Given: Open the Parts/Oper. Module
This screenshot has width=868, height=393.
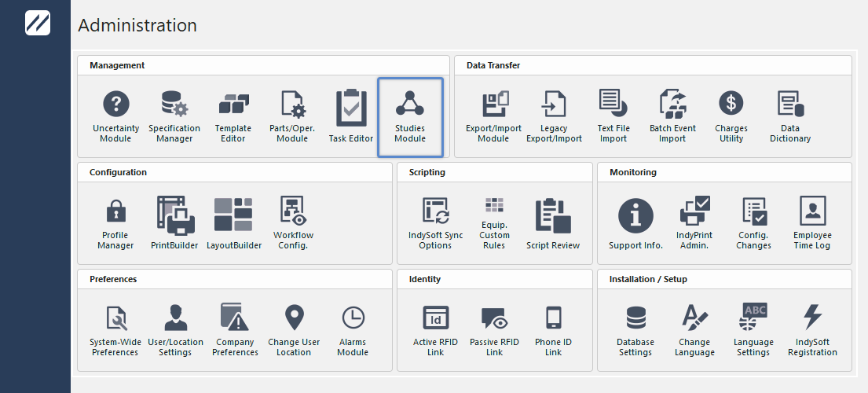Looking at the screenshot, I should tap(292, 117).
